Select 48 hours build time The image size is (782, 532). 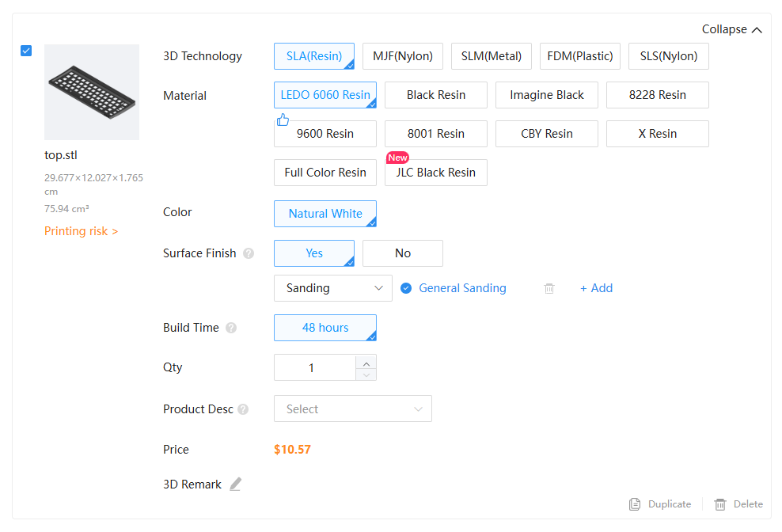(x=325, y=328)
